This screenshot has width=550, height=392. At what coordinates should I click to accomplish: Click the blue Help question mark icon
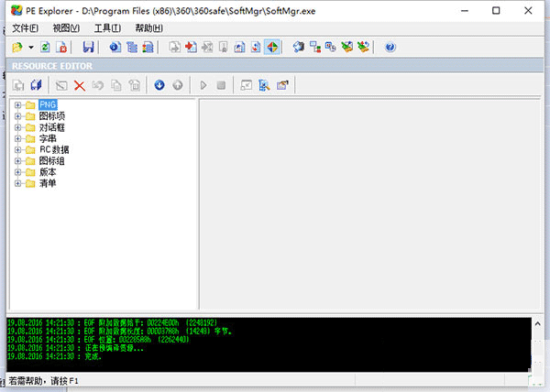click(390, 47)
